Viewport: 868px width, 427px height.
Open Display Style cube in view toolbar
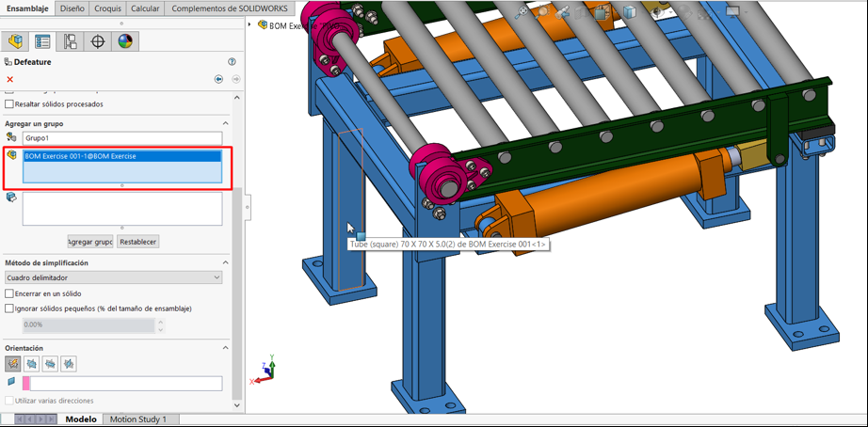(630, 12)
